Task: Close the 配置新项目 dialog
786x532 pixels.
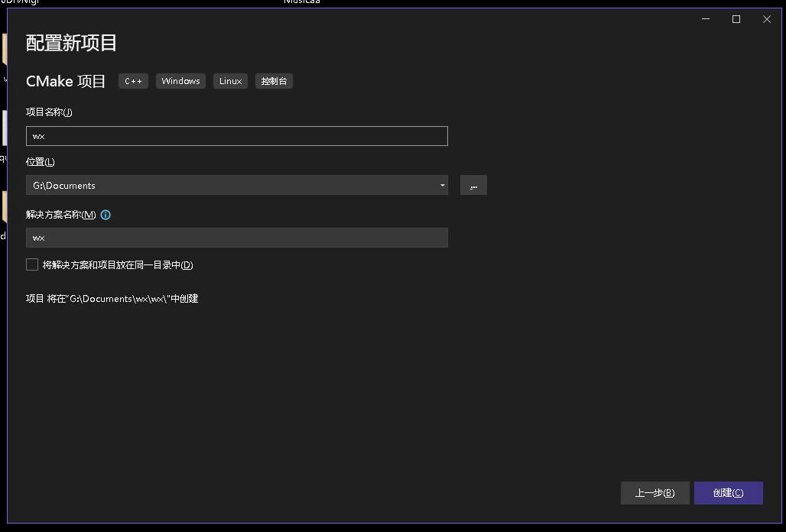Action: [767, 20]
